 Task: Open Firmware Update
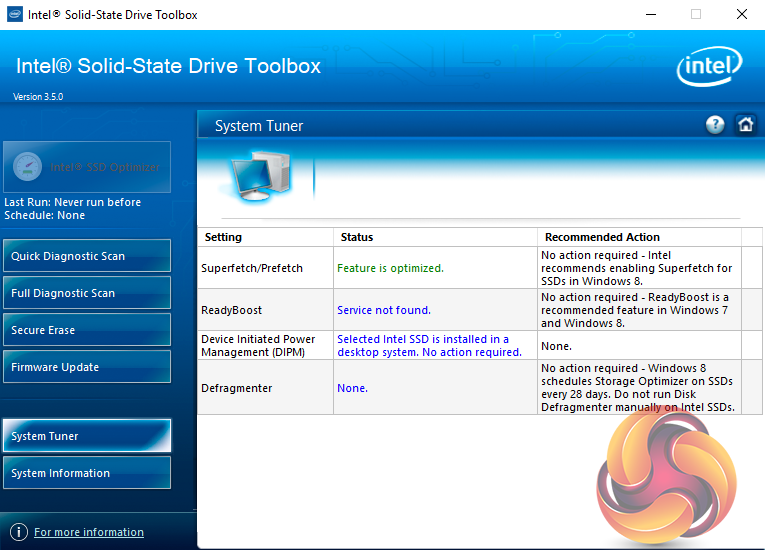point(87,367)
